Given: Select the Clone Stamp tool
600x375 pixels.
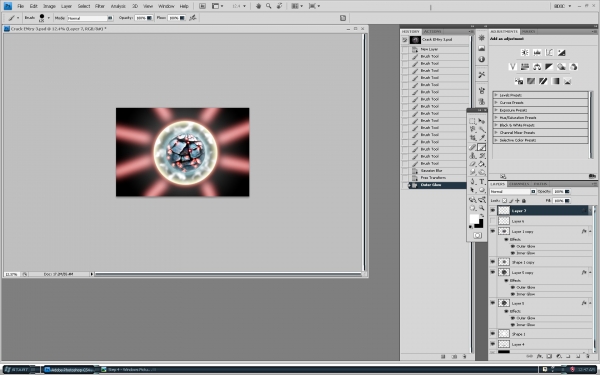Looking at the screenshot, I should point(473,156).
